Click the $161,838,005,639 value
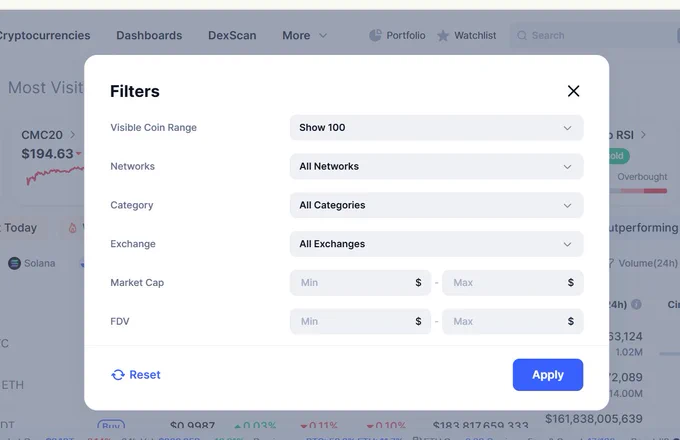 pyautogui.click(x=594, y=419)
